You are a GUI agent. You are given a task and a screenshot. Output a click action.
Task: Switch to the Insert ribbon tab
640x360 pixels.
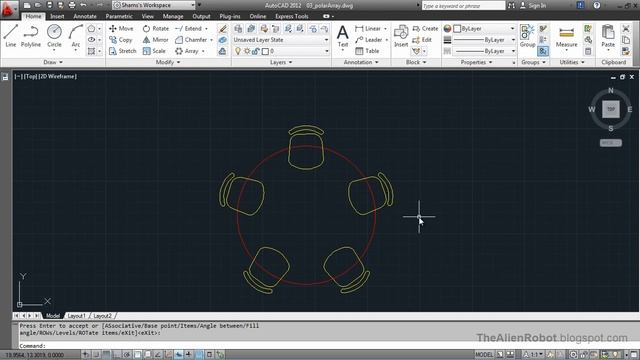click(x=57, y=16)
